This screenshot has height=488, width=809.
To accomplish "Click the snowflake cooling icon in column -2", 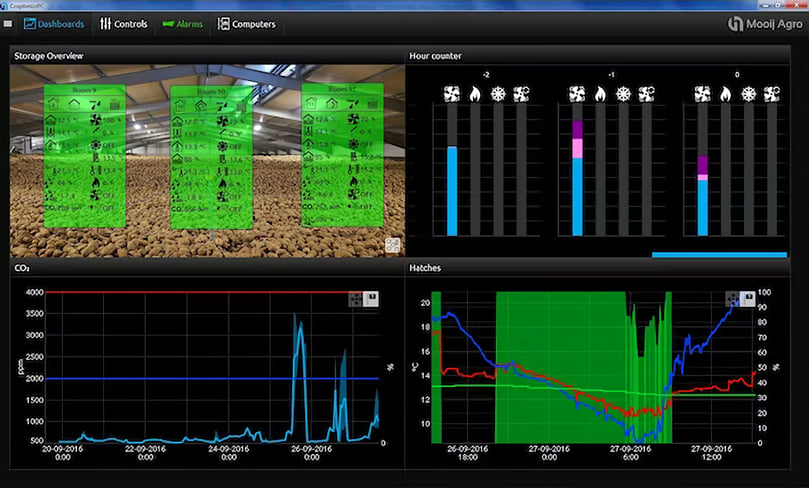I will coord(498,94).
